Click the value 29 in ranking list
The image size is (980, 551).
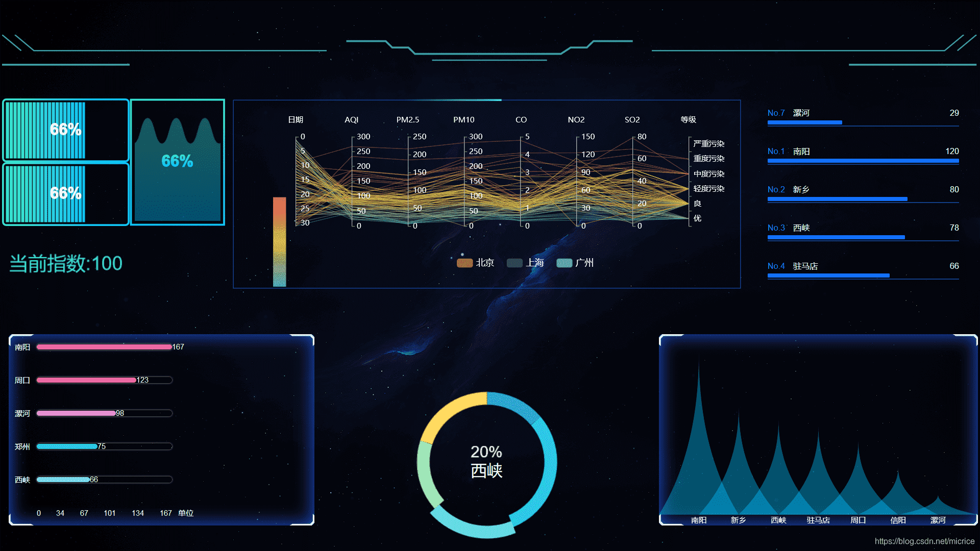[954, 113]
